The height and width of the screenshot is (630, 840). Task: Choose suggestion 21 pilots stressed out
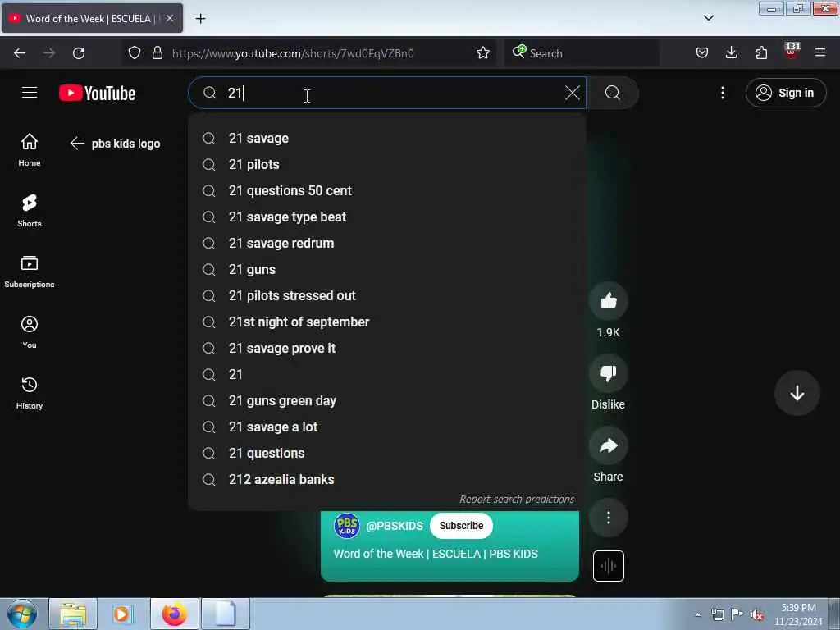click(x=387, y=295)
